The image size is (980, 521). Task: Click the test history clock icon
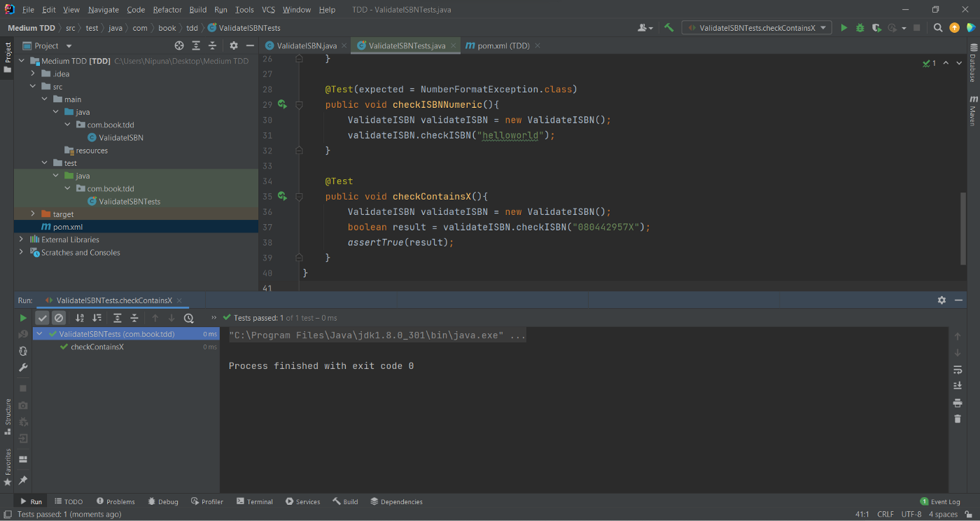(188, 318)
